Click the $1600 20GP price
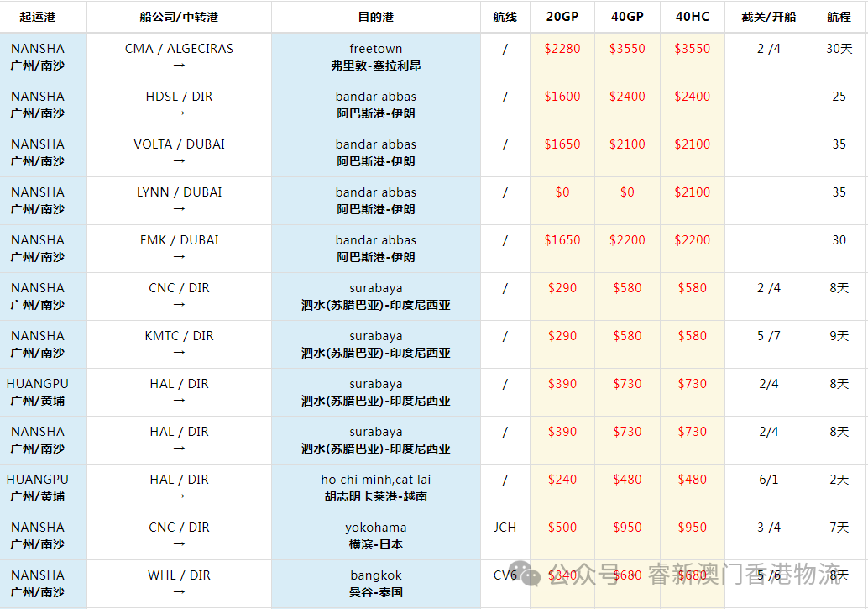 click(x=562, y=97)
